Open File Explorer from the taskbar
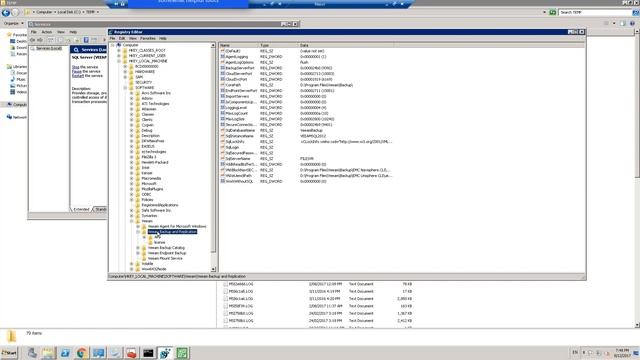This screenshot has width=640, height=360. tap(48, 353)
